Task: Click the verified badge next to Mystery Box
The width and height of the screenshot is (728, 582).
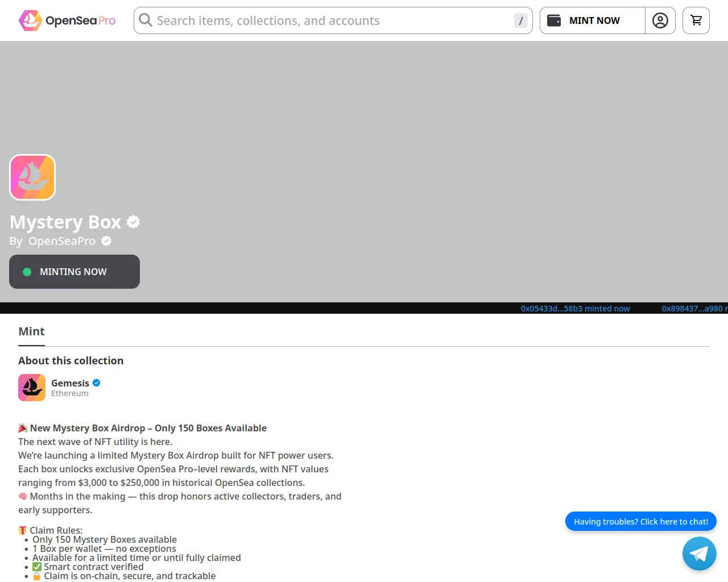Action: pyautogui.click(x=133, y=222)
